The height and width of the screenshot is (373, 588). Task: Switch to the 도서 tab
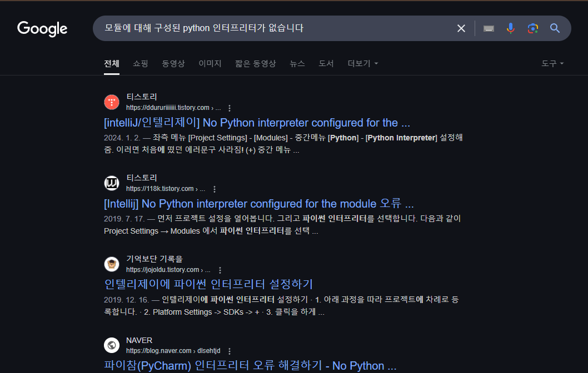tap(326, 64)
